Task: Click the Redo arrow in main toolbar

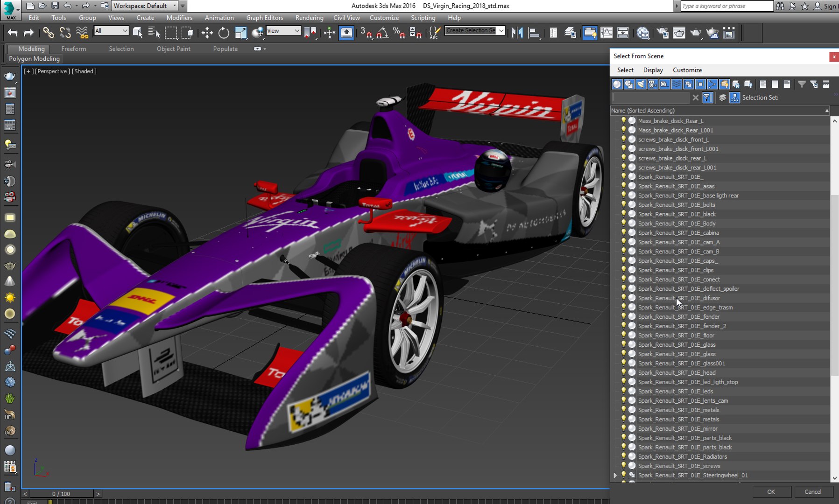Action: click(29, 33)
